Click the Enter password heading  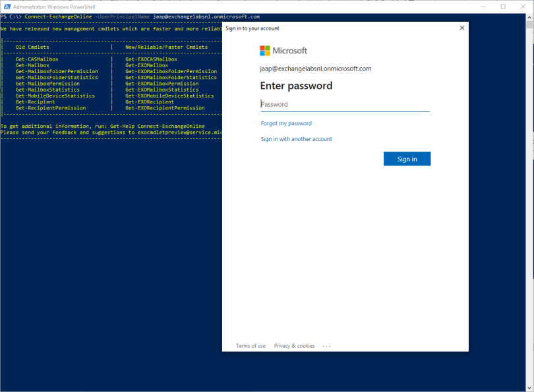point(296,86)
